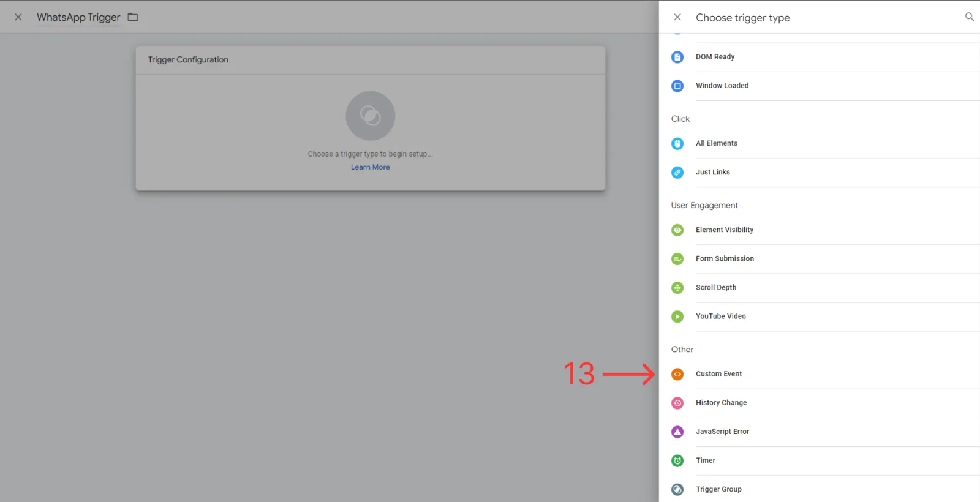Pick the Form Submission icon
Screen dimensions: 980x502
[x=677, y=259]
